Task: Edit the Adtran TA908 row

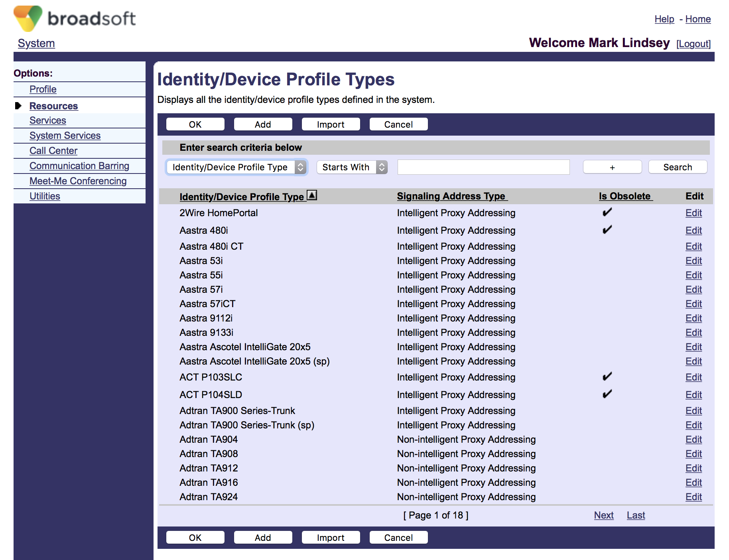Action: [x=694, y=454]
